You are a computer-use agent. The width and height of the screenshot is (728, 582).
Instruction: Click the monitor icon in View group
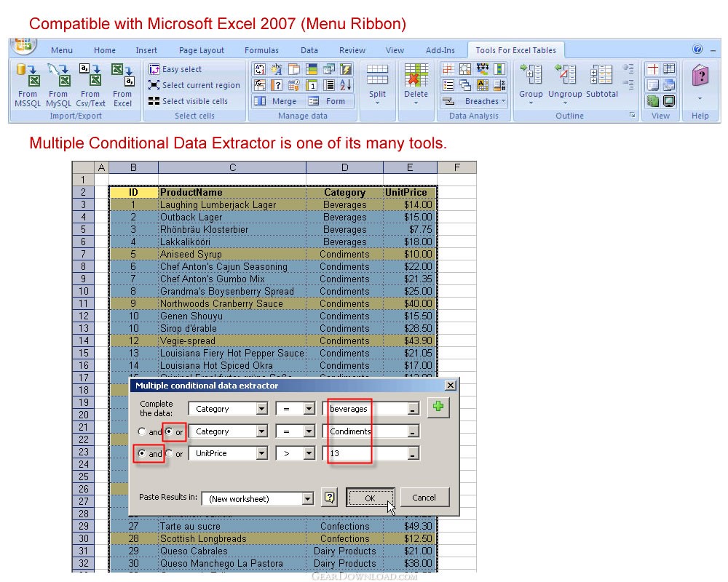669,100
